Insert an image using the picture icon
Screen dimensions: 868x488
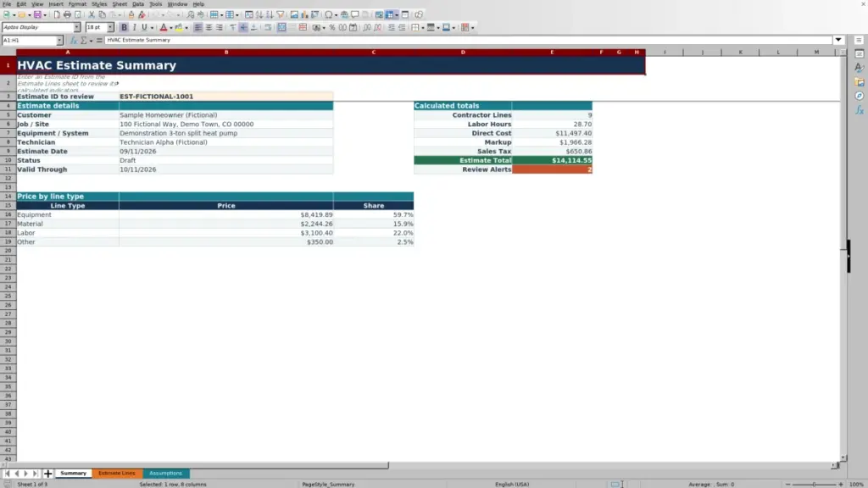[294, 15]
